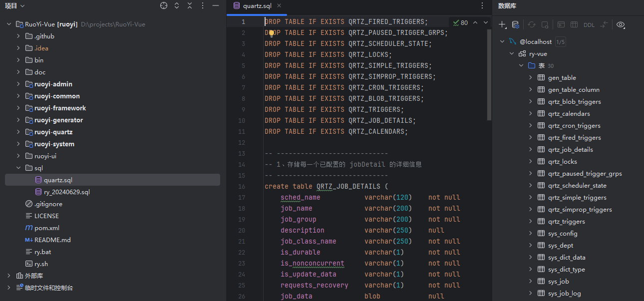Open ry_20240629.sql in the project tree
Viewport: 644px width, 301px height.
(66, 192)
